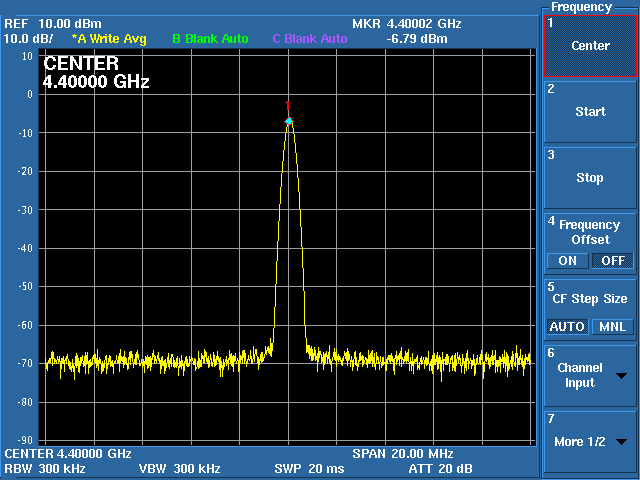Click the SWP 20 ms readout
Screen dimensions: 640x480
309,468
